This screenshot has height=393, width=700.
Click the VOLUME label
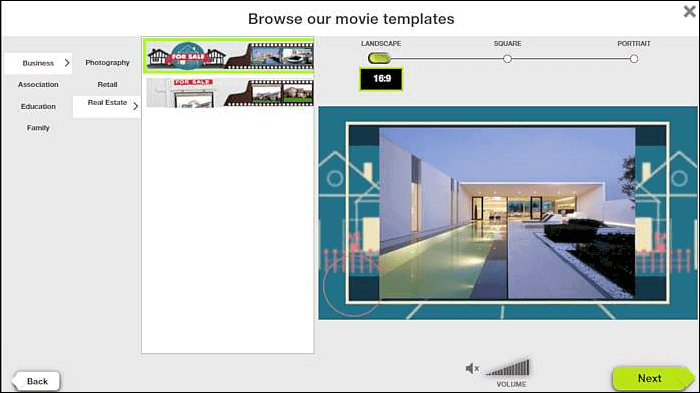[x=511, y=384]
